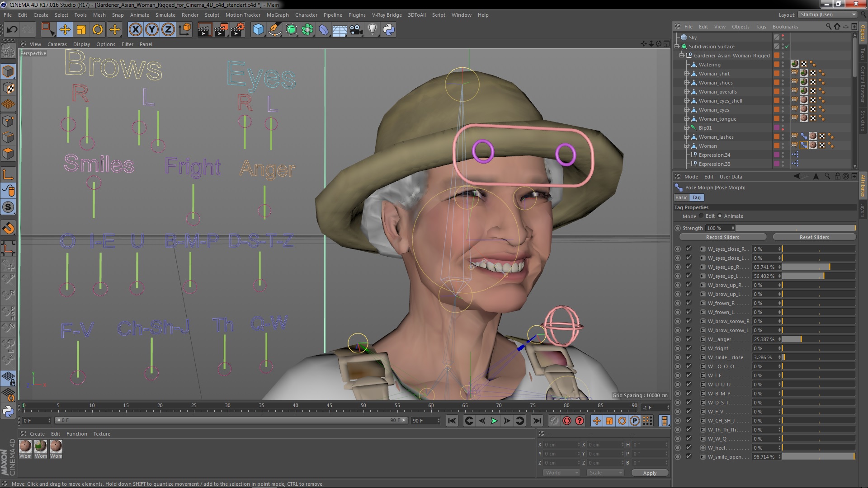Toggle W_brow_up_R animation dot
This screenshot has height=488, width=868.
[677, 285]
